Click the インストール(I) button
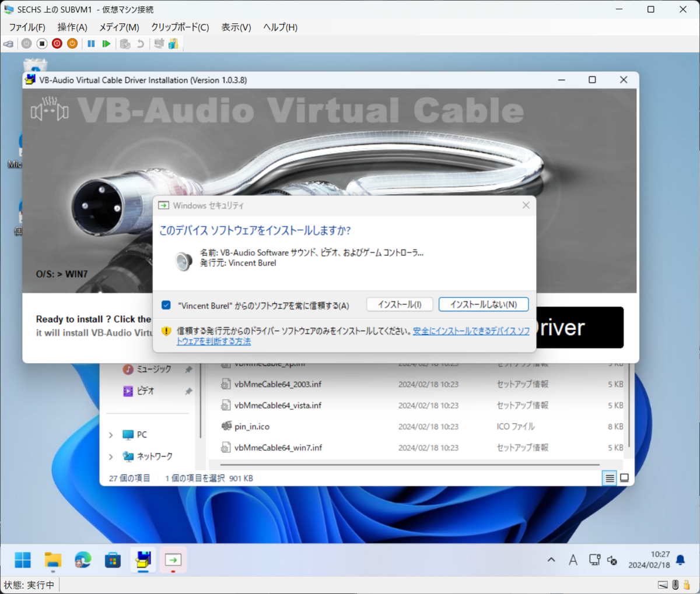 [x=400, y=304]
